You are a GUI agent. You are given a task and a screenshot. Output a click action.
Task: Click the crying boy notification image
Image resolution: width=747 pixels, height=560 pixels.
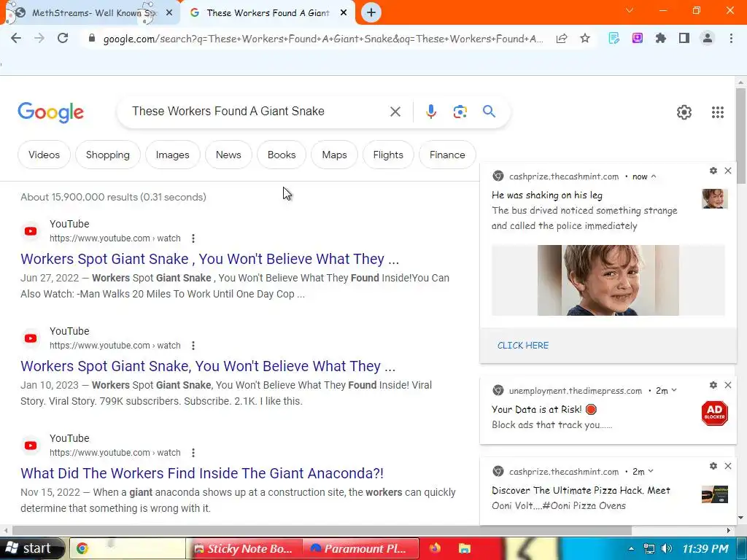[x=608, y=280]
